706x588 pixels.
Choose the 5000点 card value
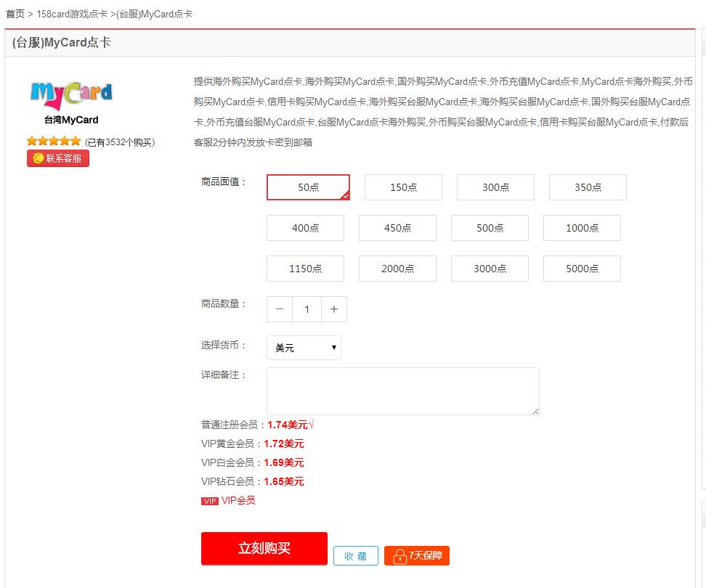583,269
